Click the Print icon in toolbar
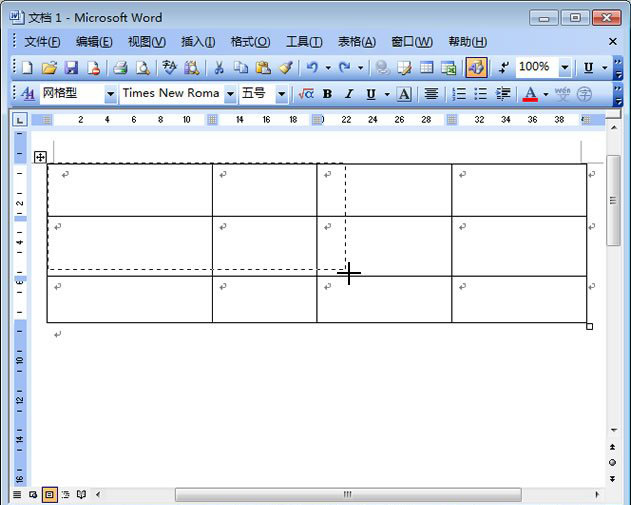Viewport: 631px width, 505px height. pos(120,68)
